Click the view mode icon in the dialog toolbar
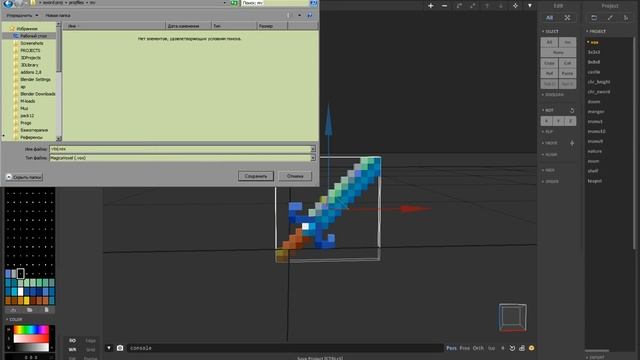 tap(289, 15)
